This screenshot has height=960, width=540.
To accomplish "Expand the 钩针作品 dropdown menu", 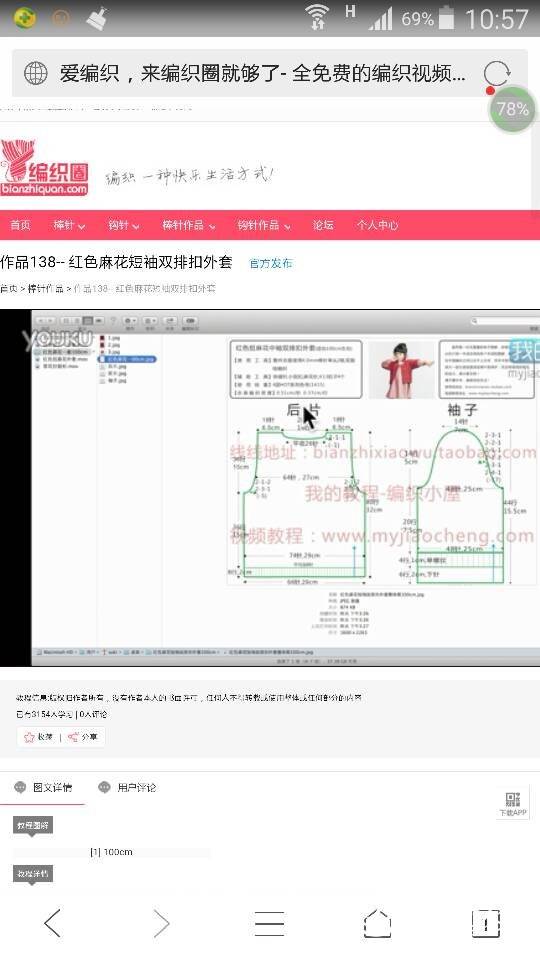I will coord(264,225).
